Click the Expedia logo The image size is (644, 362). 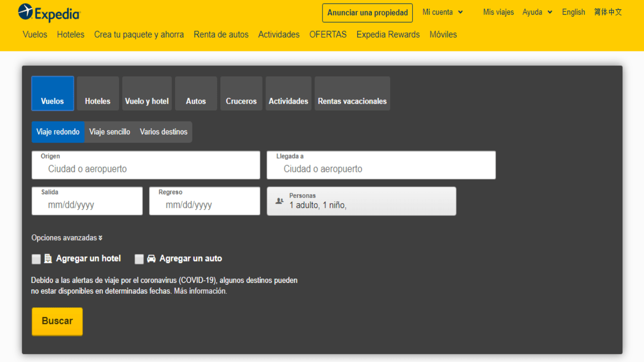tap(49, 13)
